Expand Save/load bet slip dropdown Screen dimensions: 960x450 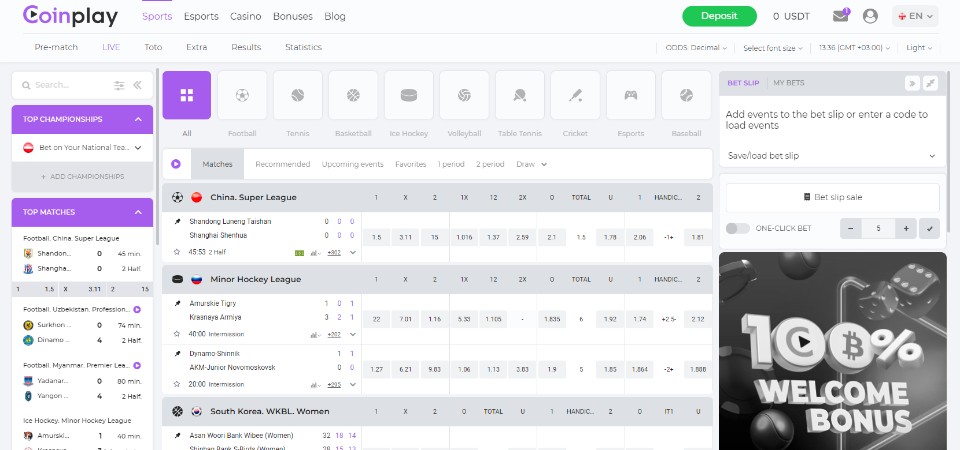click(832, 156)
